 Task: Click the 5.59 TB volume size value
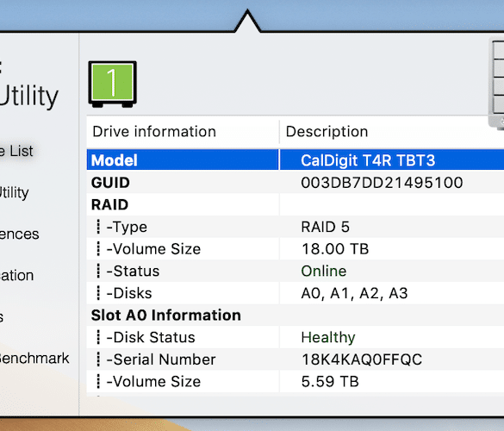330,382
